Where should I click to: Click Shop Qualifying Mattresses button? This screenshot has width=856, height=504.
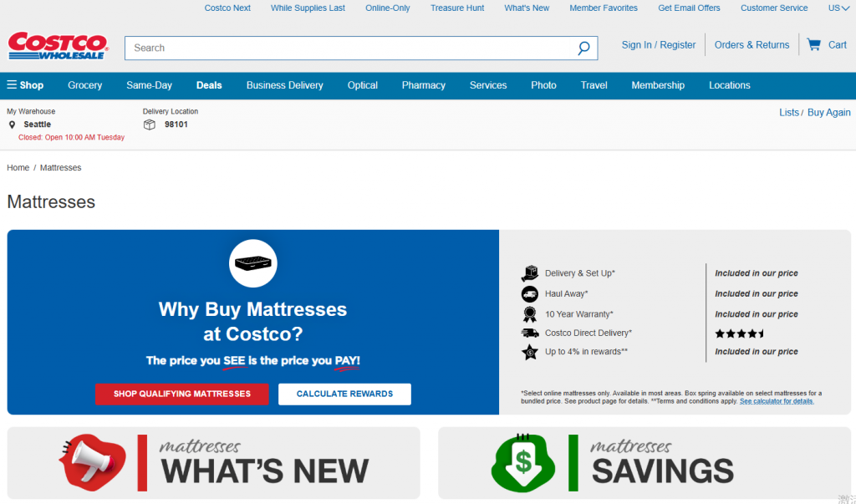(181, 394)
